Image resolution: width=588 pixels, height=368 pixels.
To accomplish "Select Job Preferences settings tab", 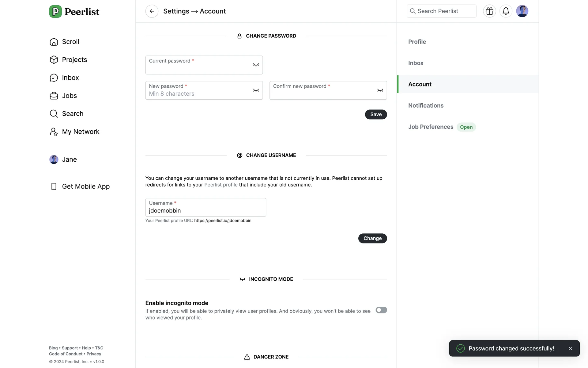I will pyautogui.click(x=431, y=127).
